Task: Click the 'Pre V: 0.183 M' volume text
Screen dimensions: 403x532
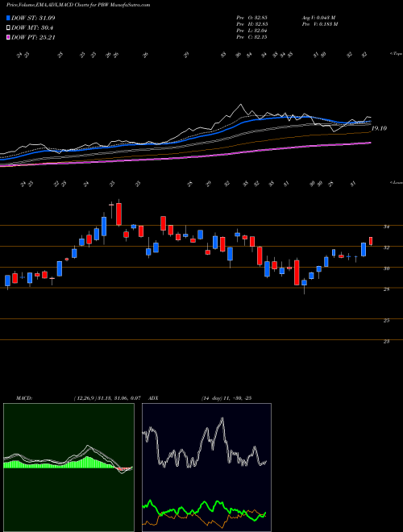Action: tap(321, 24)
